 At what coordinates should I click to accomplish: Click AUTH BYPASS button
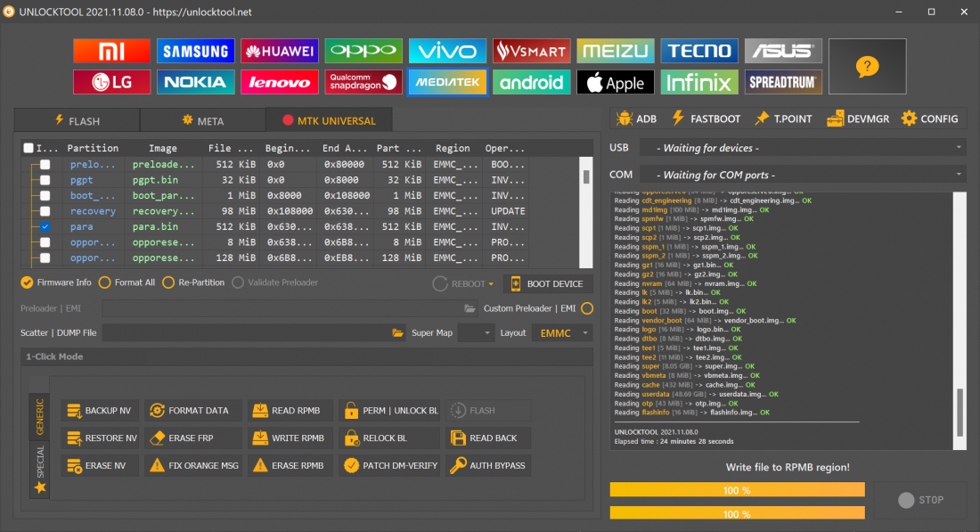click(x=488, y=466)
